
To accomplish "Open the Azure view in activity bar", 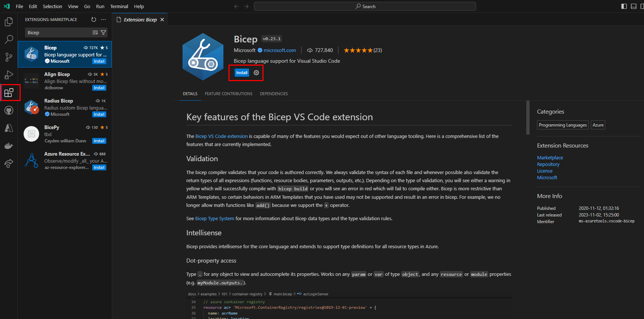I will tap(9, 128).
